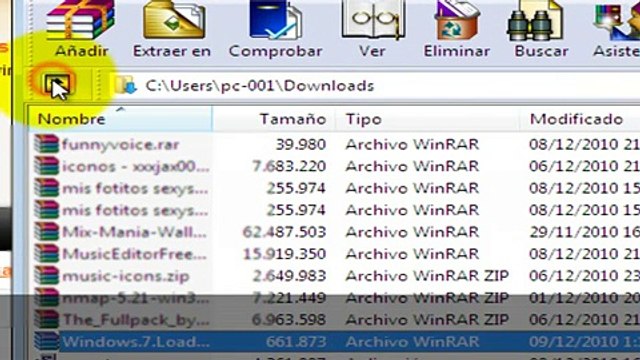Click size value 6.963.598

click(x=289, y=320)
